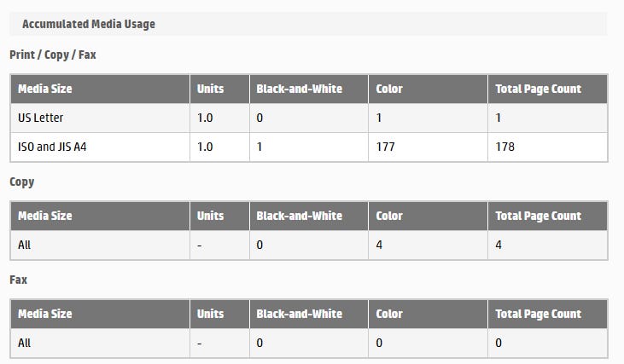The height and width of the screenshot is (364, 624).
Task: Select the All row cell in the Copy table
Action: (24, 245)
